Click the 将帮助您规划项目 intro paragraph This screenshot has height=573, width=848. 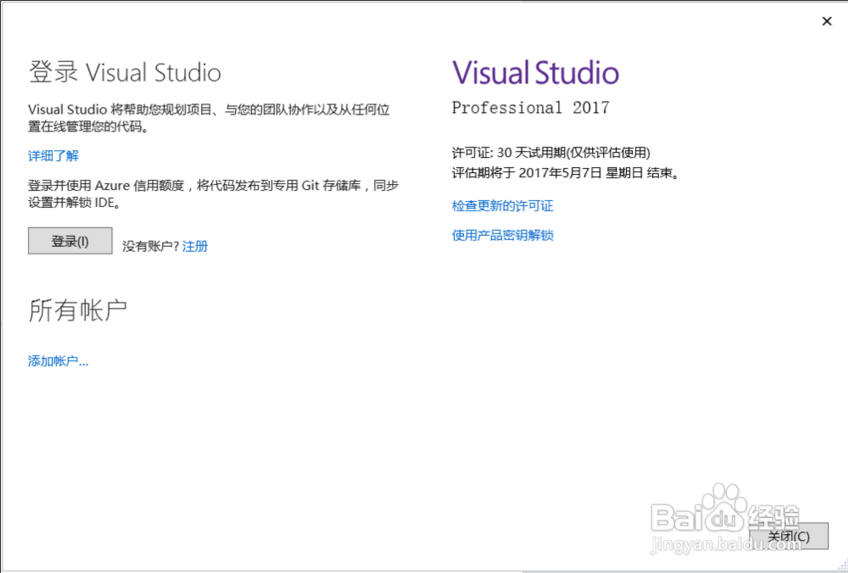[x=209, y=118]
